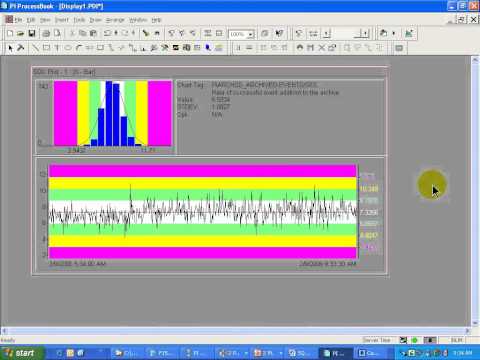Viewport: 480px width, 360px height.
Task: Click the STDEV label in chart details
Action: pyautogui.click(x=187, y=107)
